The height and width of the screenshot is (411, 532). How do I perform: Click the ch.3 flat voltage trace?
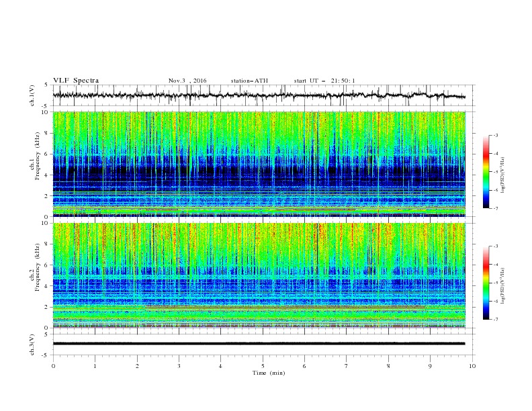259,344
